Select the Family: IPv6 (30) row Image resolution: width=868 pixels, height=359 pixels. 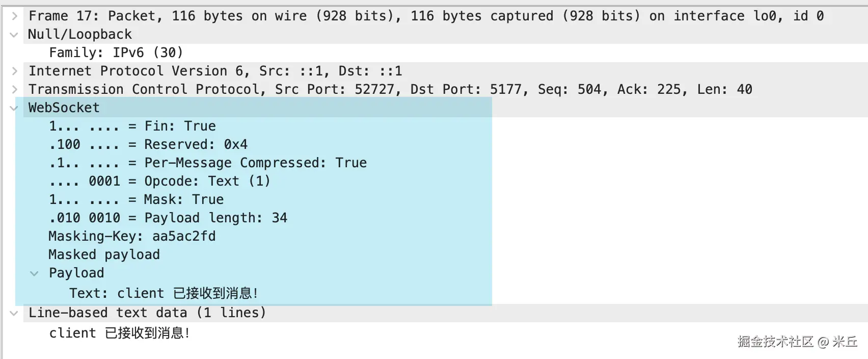click(x=116, y=53)
